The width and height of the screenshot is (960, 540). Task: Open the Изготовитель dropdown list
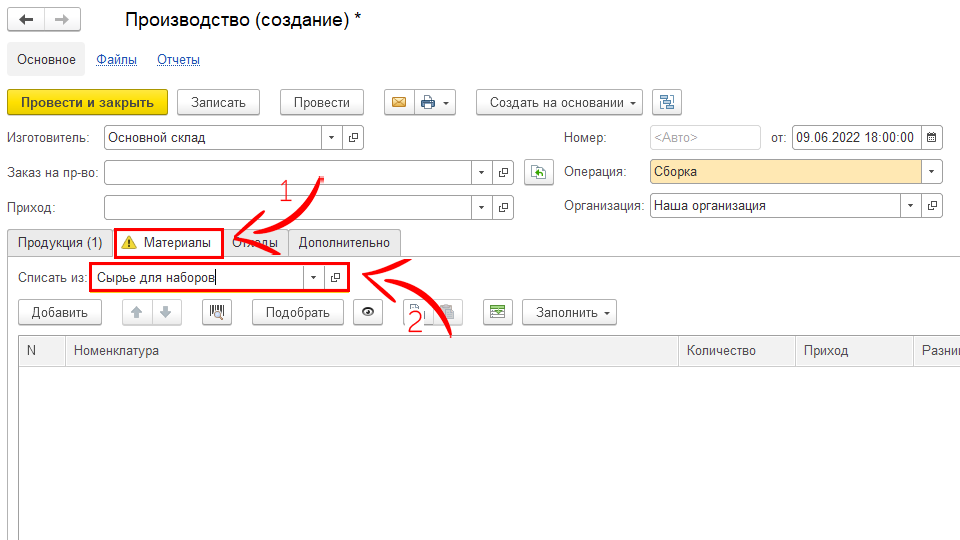tap(332, 137)
